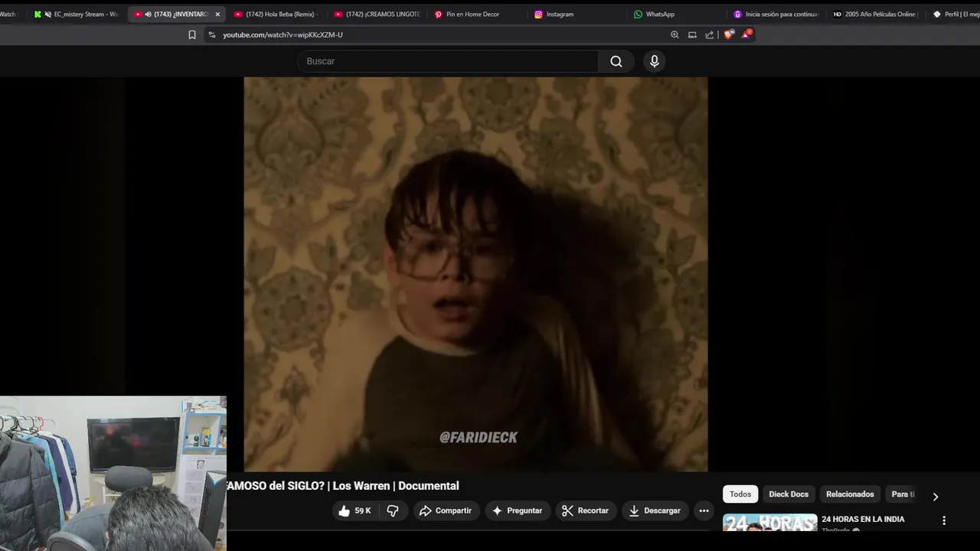This screenshot has width=980, height=551.
Task: Switch to Perfil | El mej tab
Action: [953, 14]
